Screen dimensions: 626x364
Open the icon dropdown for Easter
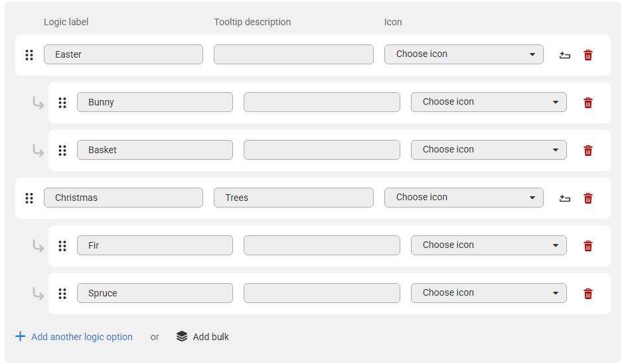[x=463, y=54]
